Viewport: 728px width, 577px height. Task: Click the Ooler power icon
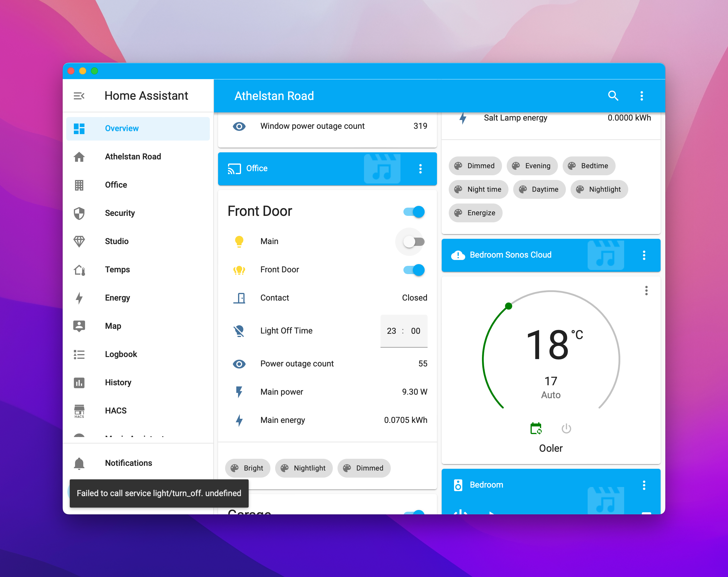(x=566, y=428)
